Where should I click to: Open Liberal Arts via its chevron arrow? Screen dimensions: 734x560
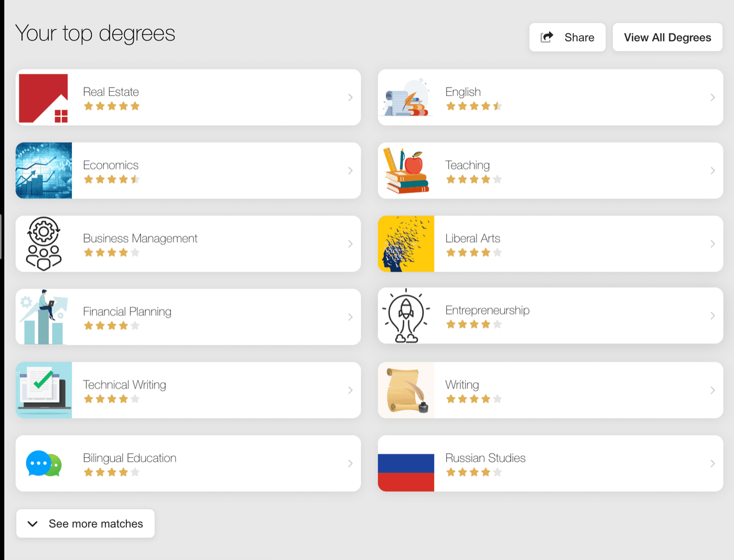pyautogui.click(x=713, y=244)
